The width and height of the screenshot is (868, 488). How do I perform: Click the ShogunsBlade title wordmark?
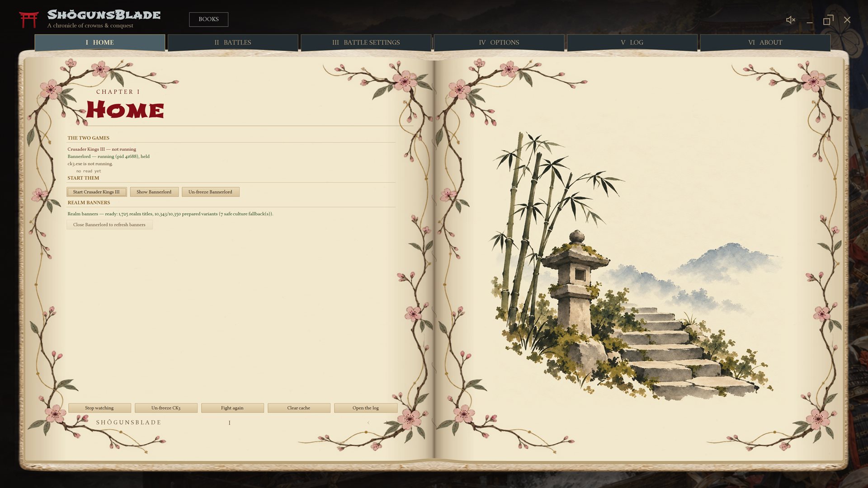coord(104,14)
